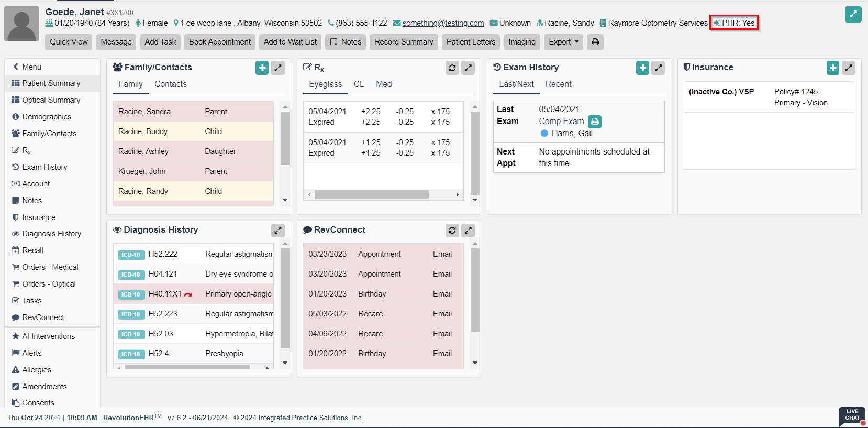
Task: Click the patient email address link
Action: [x=443, y=23]
